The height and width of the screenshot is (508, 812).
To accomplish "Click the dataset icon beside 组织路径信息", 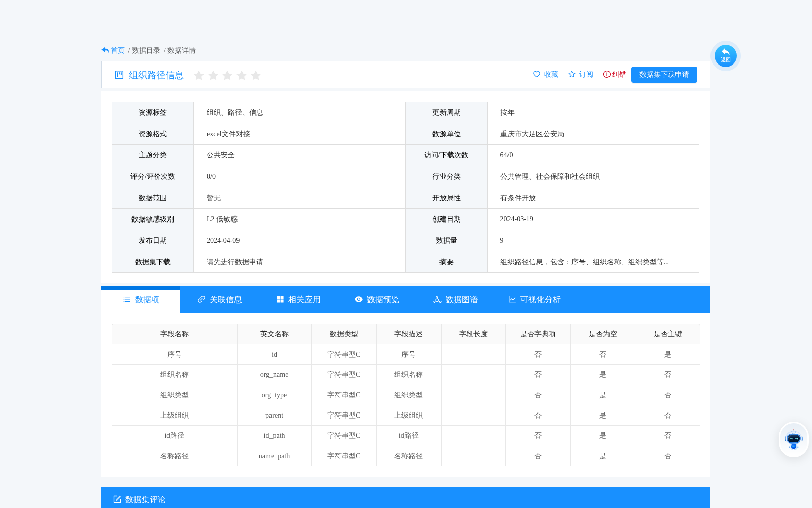I will pos(119,75).
